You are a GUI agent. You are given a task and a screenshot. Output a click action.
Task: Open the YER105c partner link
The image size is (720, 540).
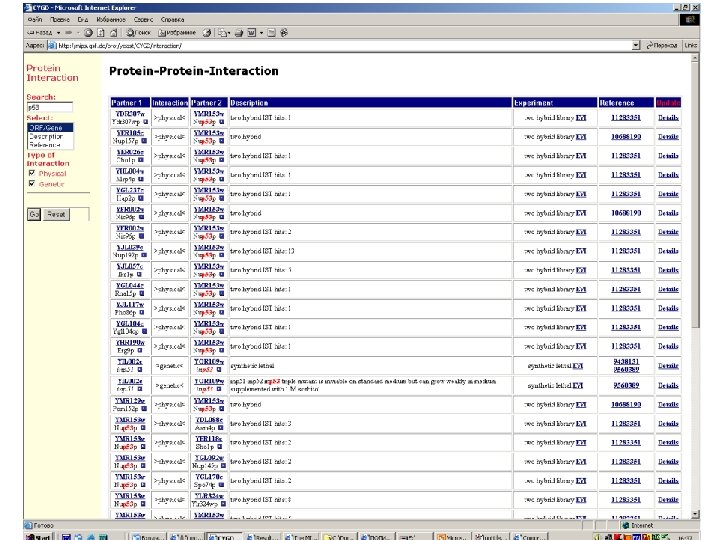pyautogui.click(x=130, y=133)
